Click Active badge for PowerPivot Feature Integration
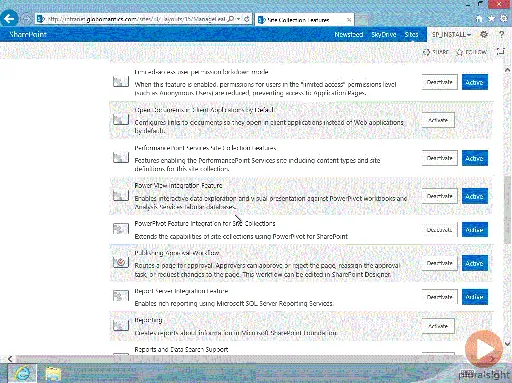 pyautogui.click(x=475, y=230)
